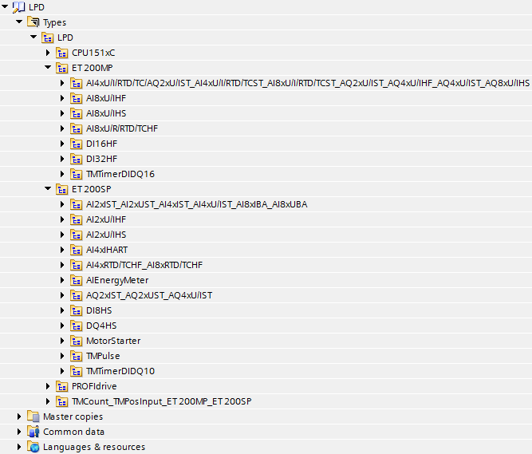This screenshot has width=532, height=454.
Task: Select the CPU151xC label
Action: (93, 53)
